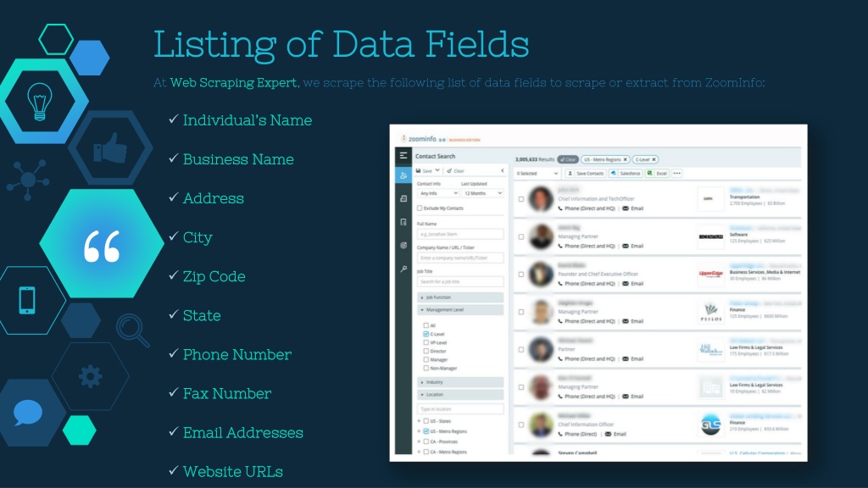Open the Contact Info 'Any Info' dropdown
The width and height of the screenshot is (868, 488).
438,193
